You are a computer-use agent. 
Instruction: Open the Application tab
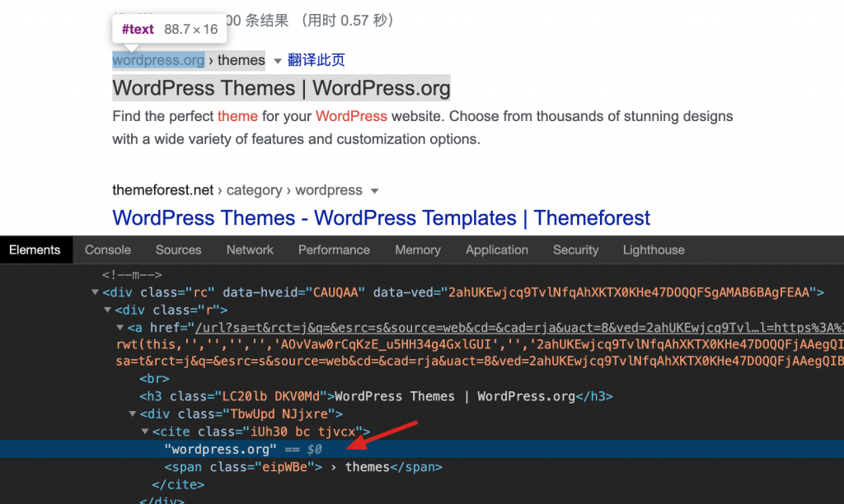(x=497, y=250)
